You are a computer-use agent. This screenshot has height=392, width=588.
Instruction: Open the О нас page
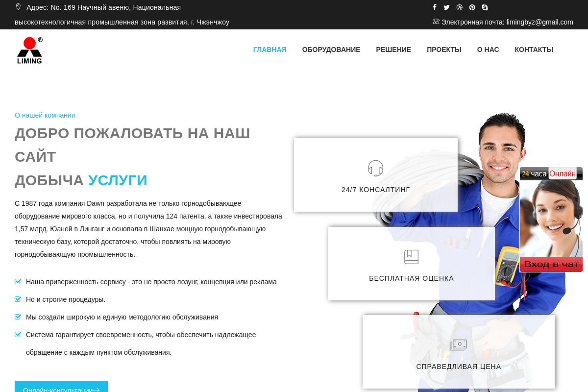(488, 49)
